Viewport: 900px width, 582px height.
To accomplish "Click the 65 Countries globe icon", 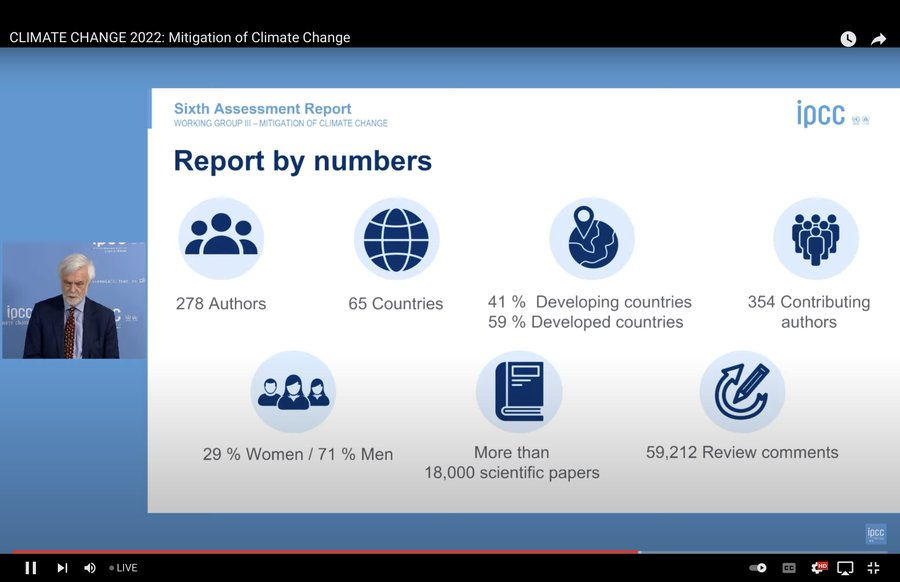I will click(396, 239).
